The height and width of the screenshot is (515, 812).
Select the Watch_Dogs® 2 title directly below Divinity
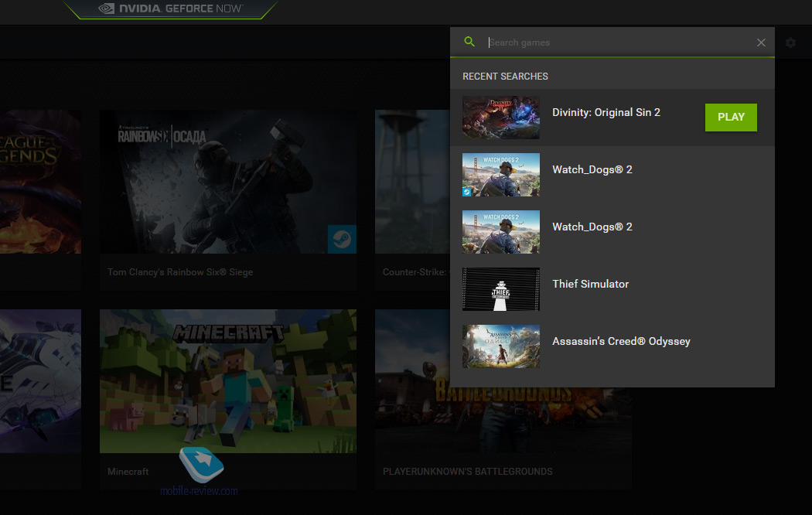point(592,170)
